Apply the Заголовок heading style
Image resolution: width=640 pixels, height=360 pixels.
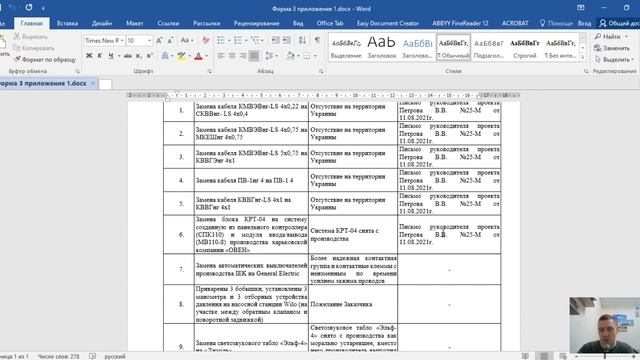382,47
